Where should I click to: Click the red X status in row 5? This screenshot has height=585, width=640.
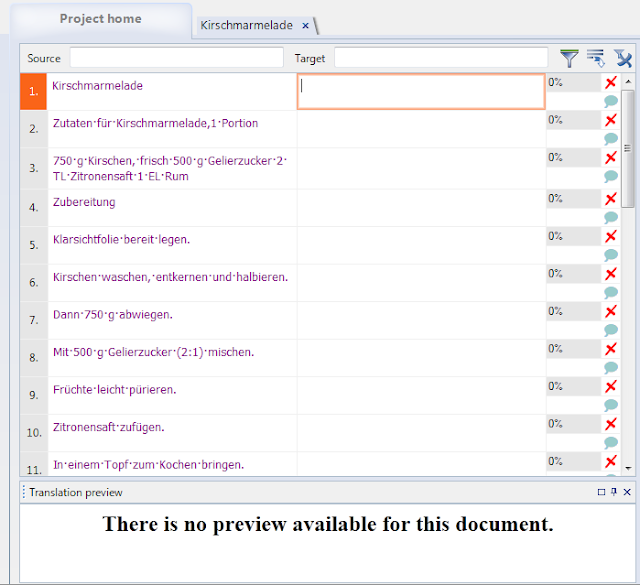[611, 236]
